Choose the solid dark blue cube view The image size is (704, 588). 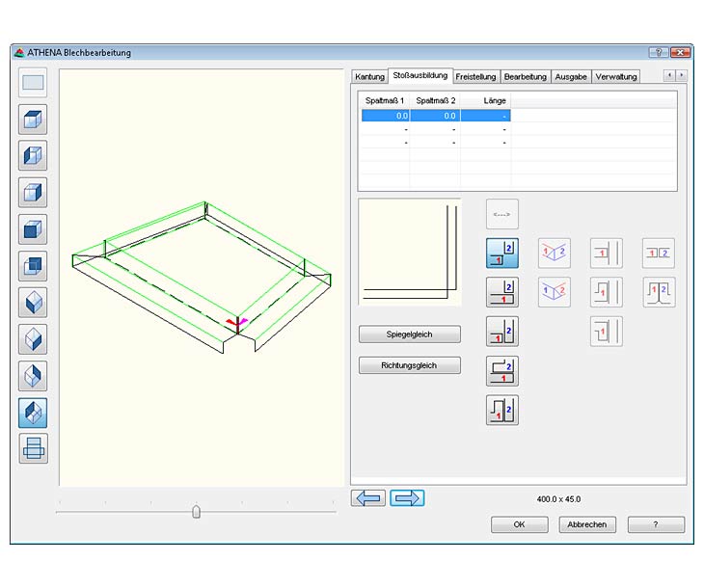click(34, 229)
